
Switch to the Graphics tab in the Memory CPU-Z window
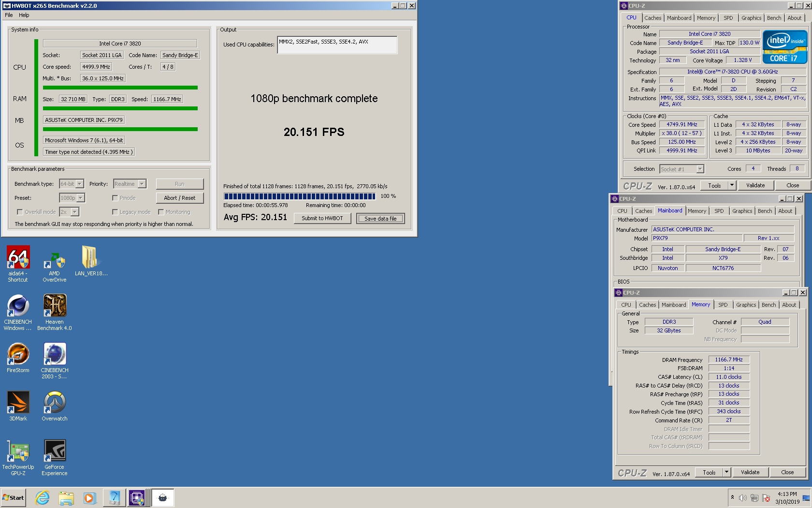pyautogui.click(x=746, y=305)
